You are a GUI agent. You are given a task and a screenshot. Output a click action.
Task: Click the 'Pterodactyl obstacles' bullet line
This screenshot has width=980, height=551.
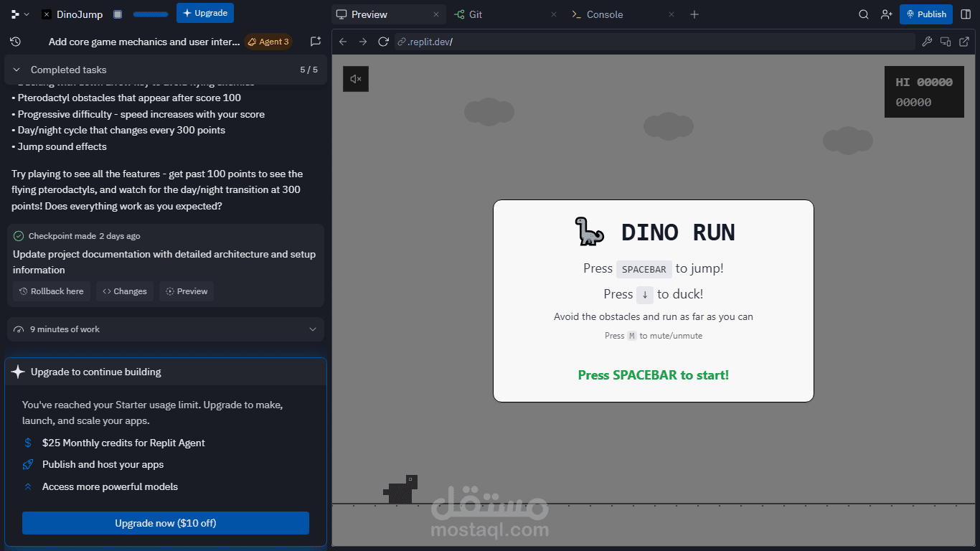pos(126,98)
